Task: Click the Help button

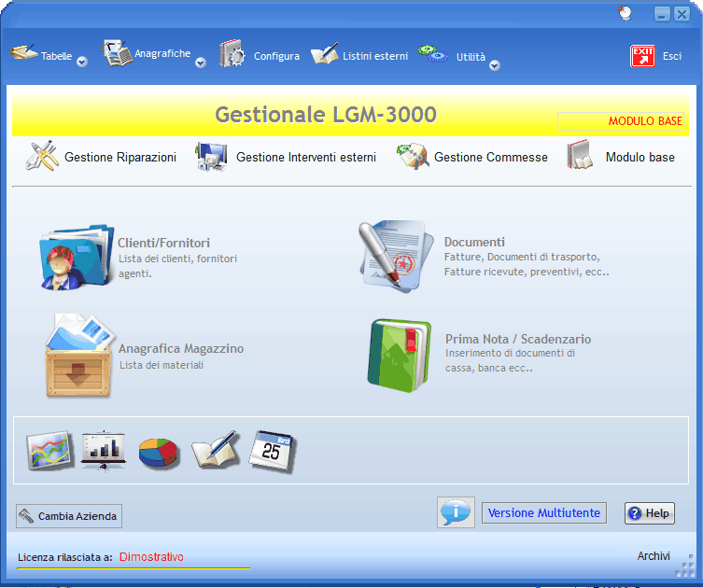Action: (x=649, y=512)
